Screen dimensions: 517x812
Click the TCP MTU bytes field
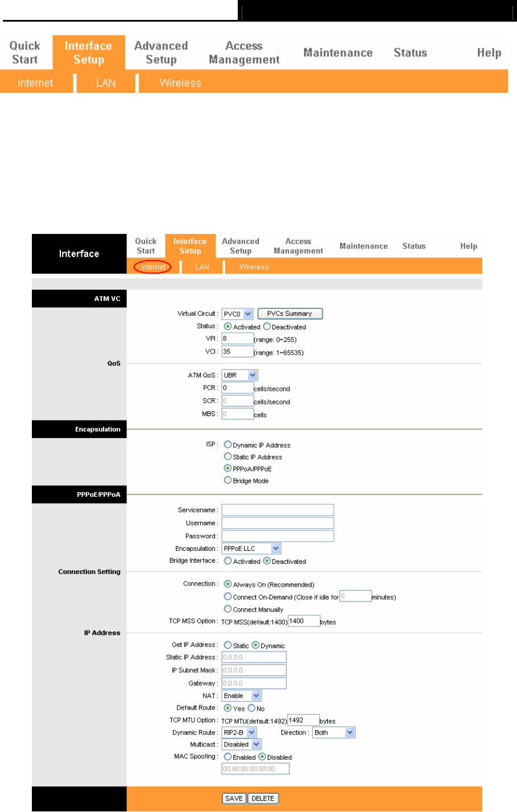pyautogui.click(x=303, y=720)
